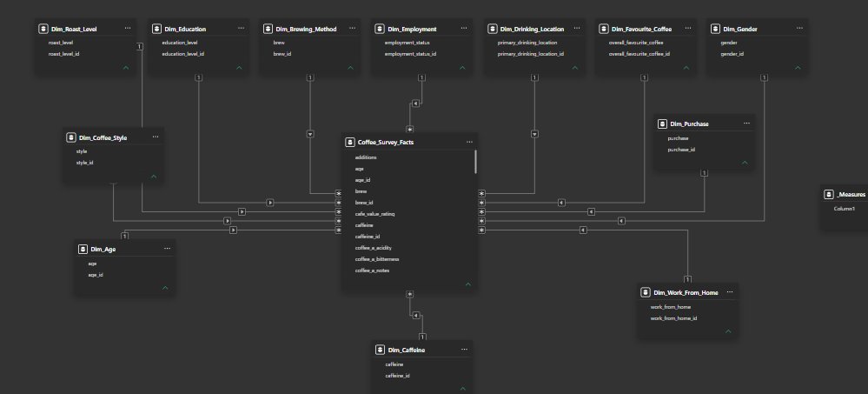This screenshot has height=394, width=868.
Task: Collapse the Coffee_Survey_Facts table card
Action: coord(468,284)
